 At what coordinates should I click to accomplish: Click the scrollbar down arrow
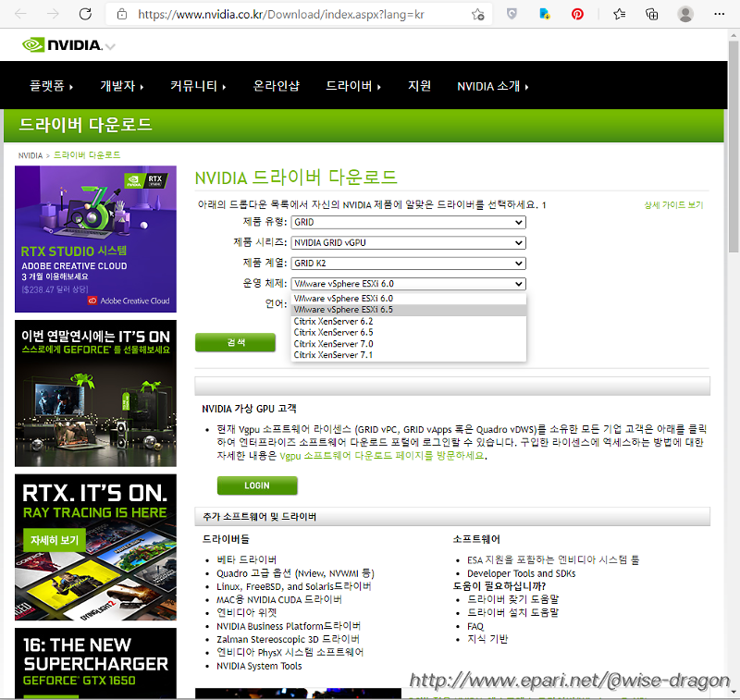click(x=734, y=693)
